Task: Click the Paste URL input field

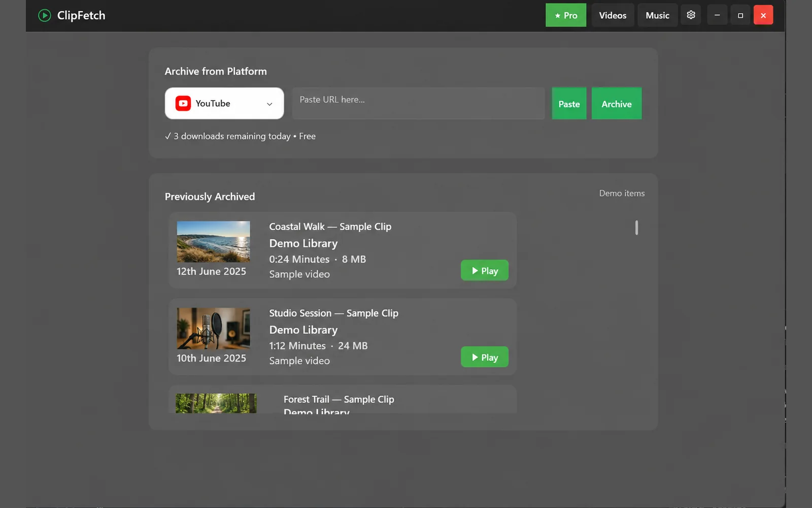Action: (x=418, y=103)
